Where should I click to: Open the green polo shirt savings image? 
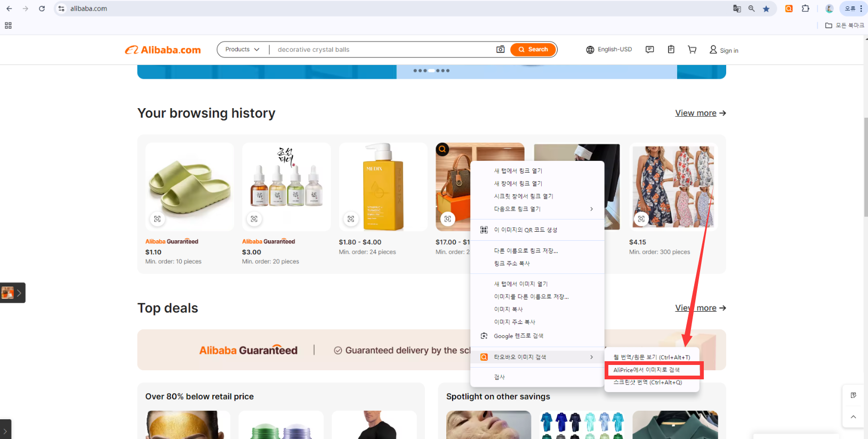675,425
